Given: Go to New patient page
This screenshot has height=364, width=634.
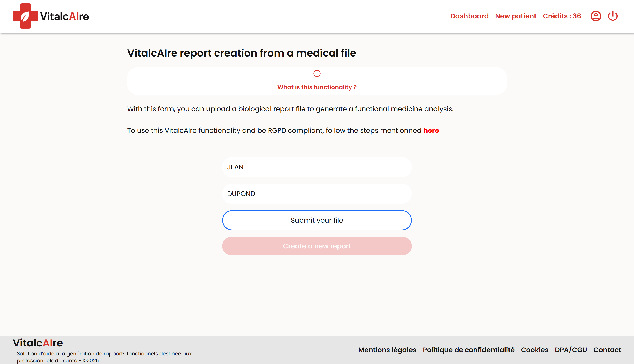Looking at the screenshot, I should click(516, 16).
